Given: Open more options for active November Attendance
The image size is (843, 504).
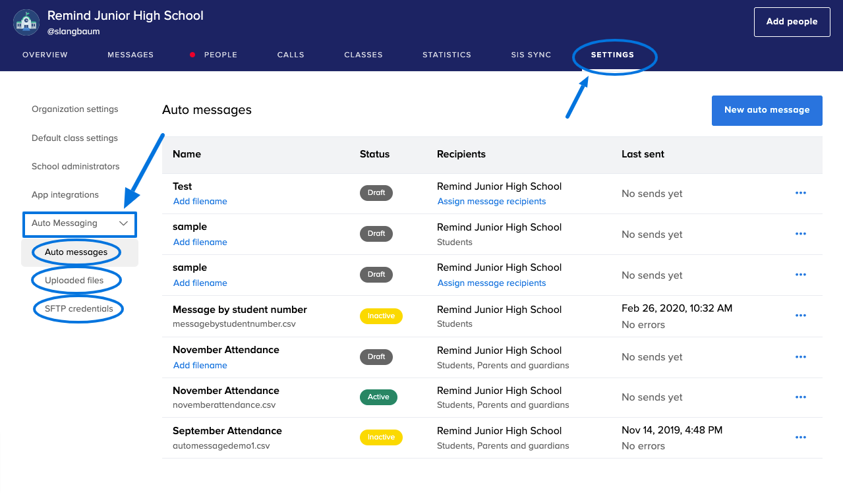Looking at the screenshot, I should pos(801,397).
